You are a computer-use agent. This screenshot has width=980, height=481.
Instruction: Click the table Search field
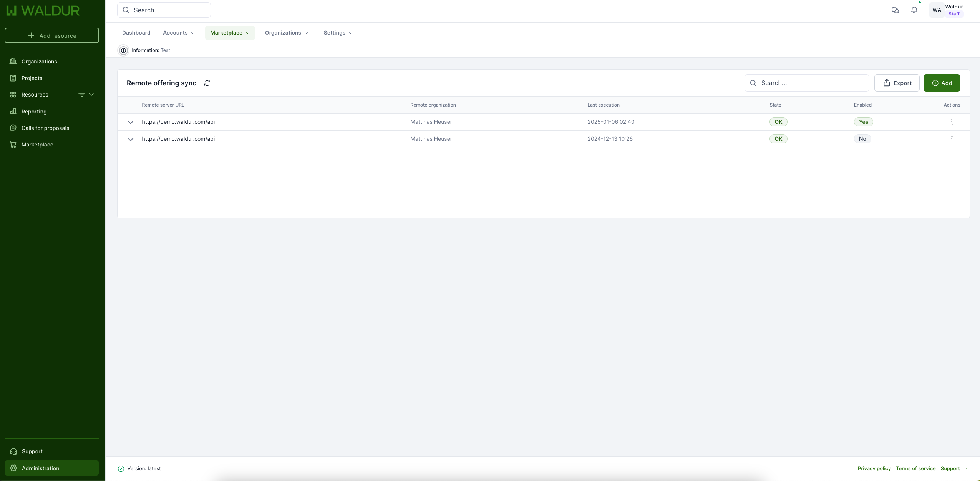pos(811,83)
